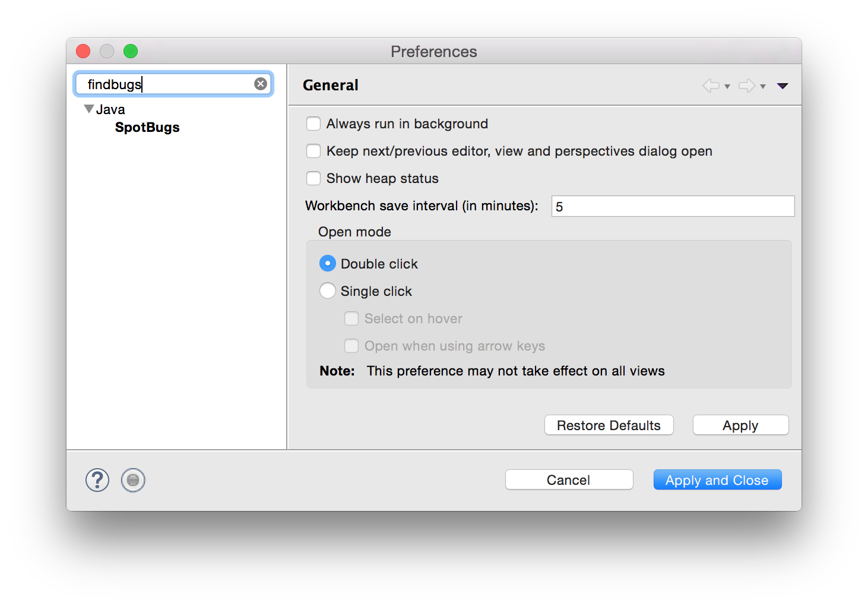This screenshot has width=868, height=606.
Task: Collapse the Java tree node
Action: [89, 108]
